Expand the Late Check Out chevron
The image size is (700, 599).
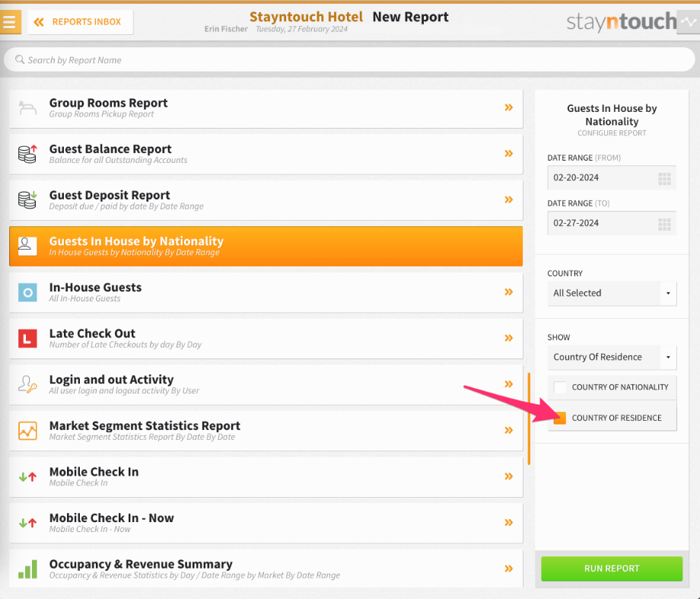pos(509,338)
